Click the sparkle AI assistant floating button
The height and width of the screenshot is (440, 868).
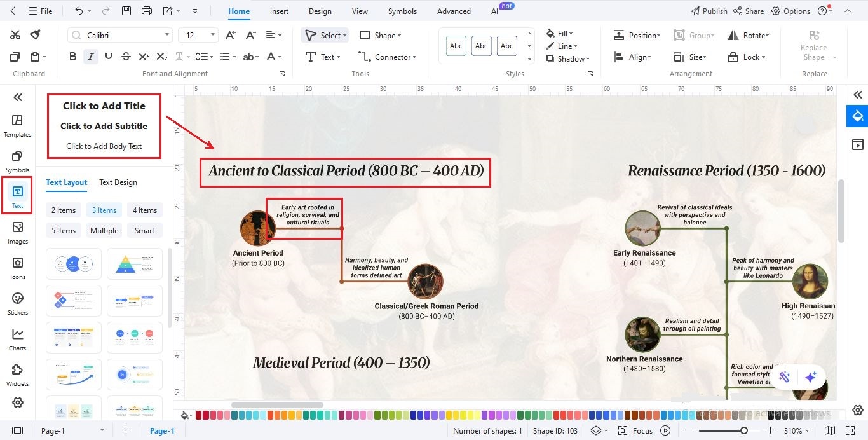[810, 376]
